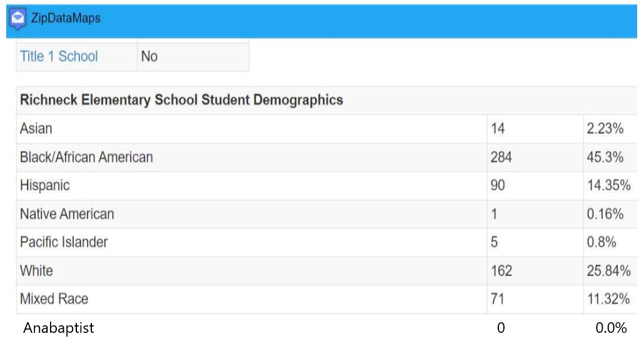Select the 45.3% percentage cell
This screenshot has height=351, width=644.
(x=605, y=157)
